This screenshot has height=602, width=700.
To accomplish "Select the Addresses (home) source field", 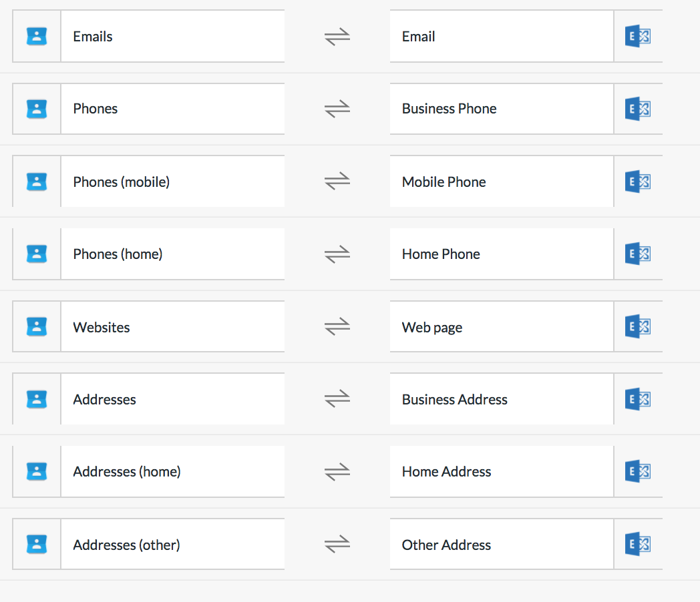I will 172,471.
